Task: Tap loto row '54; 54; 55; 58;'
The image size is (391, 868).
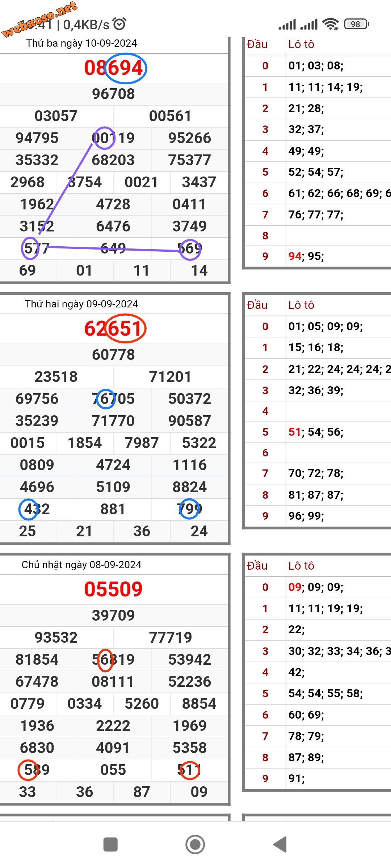Action: coord(325,694)
